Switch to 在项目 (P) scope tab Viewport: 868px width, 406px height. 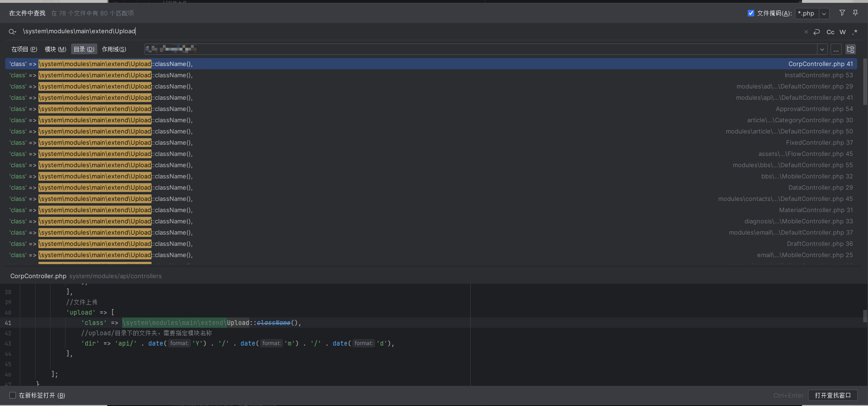click(24, 49)
